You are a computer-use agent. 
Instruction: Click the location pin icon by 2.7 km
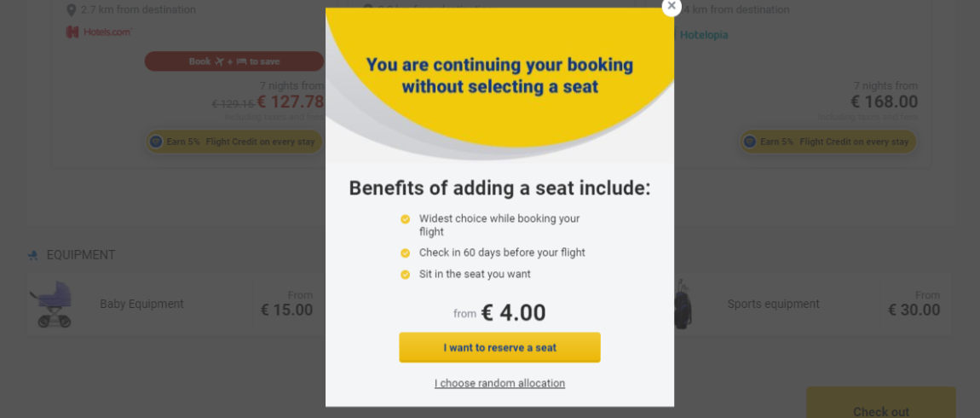point(72,10)
